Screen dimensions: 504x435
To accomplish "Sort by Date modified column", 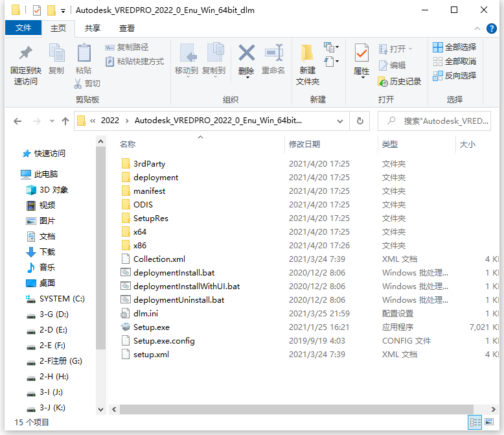I will (x=304, y=144).
